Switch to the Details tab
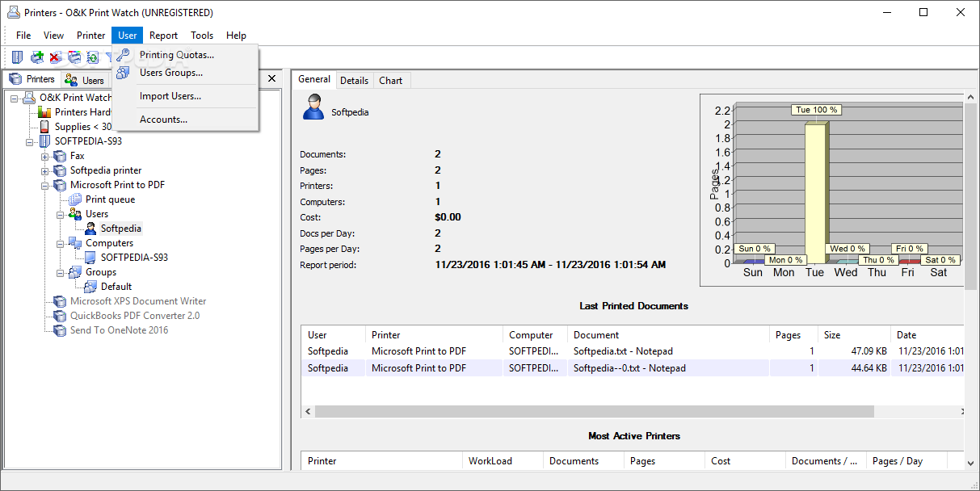Screen dimensions: 980x491 click(x=354, y=81)
